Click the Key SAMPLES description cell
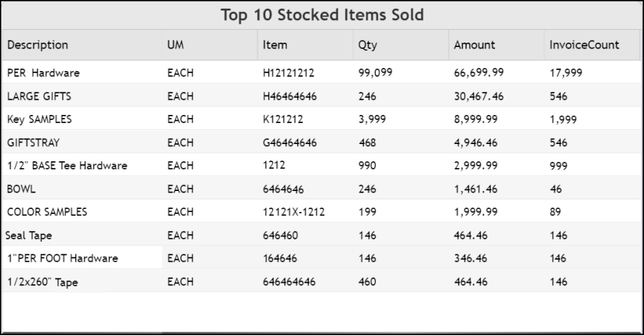Image resolution: width=644 pixels, height=335 pixels. click(40, 119)
